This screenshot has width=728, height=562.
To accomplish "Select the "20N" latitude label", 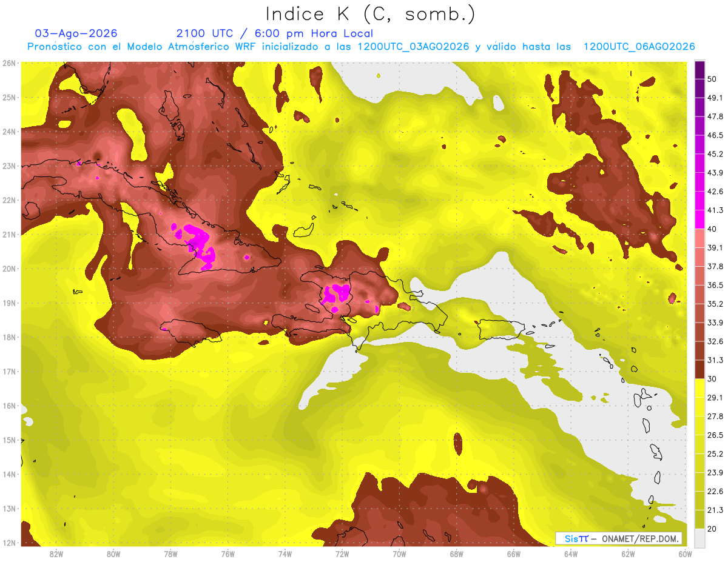I will pos(9,269).
